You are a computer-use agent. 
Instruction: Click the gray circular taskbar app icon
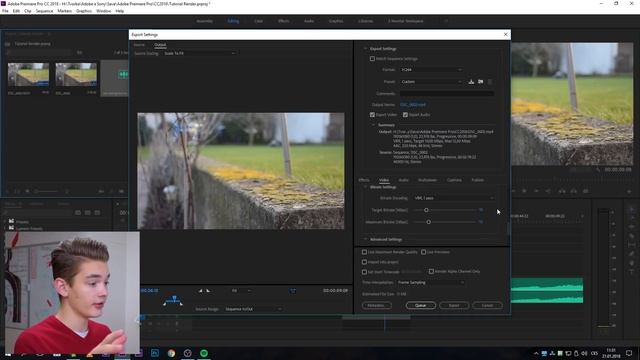(187, 353)
